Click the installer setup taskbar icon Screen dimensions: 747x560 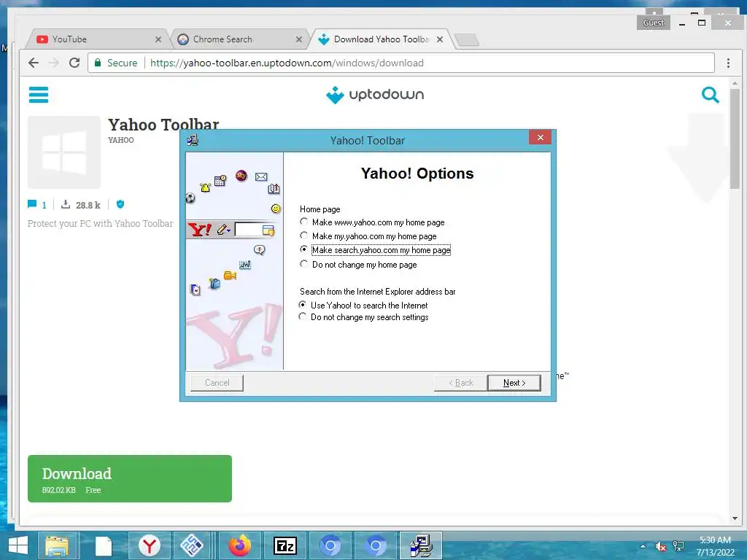pos(421,545)
